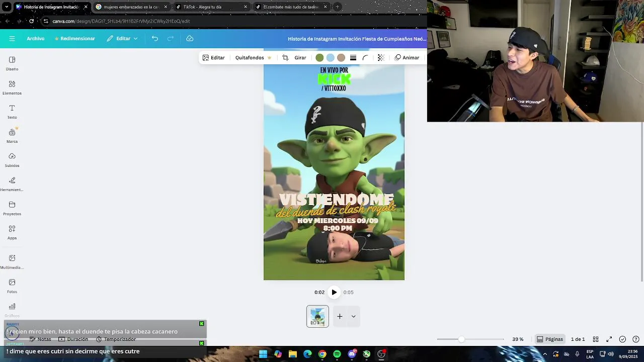Select page 1 thumbnail
The height and width of the screenshot is (362, 644).
click(x=317, y=316)
